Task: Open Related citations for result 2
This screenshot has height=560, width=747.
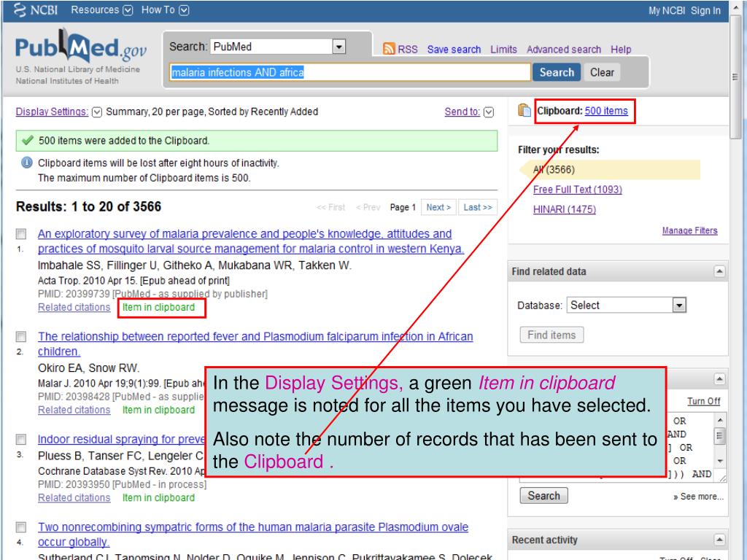Action: pos(74,410)
